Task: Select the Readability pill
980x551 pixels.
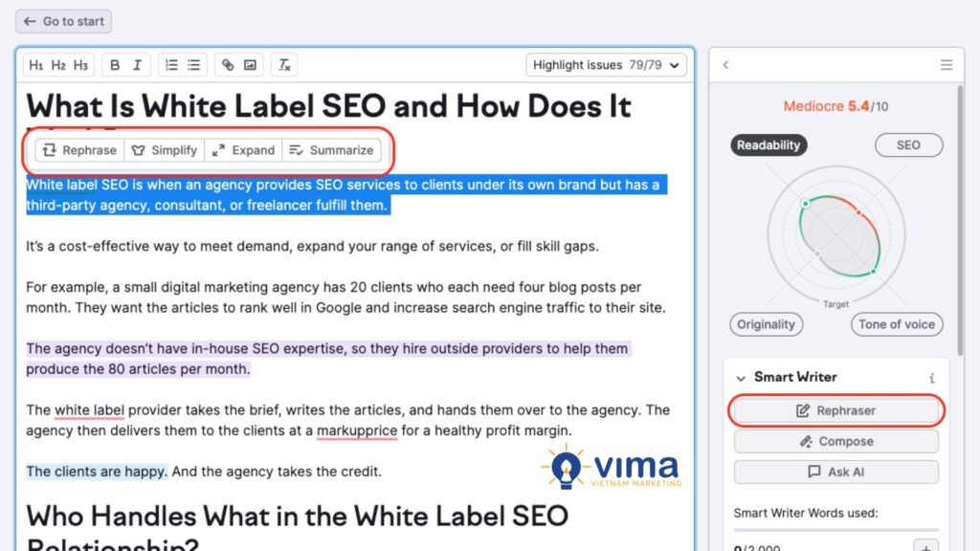Action: coord(768,145)
